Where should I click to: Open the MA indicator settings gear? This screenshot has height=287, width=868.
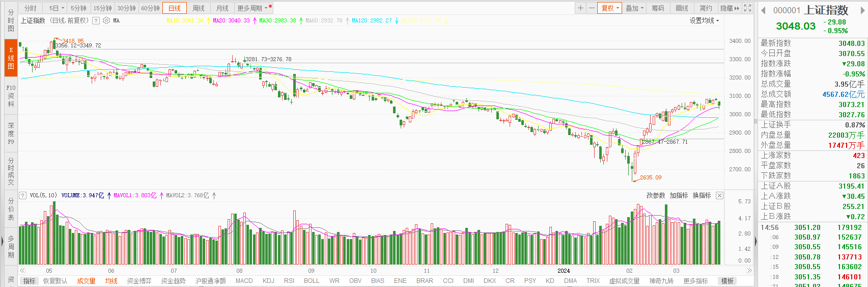(x=106, y=21)
